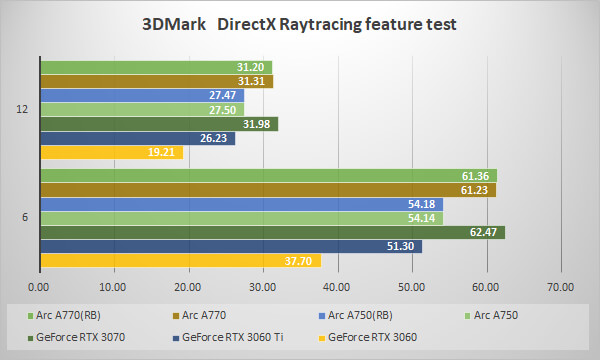Click the axis value 20.00
Image resolution: width=600 pixels, height=360 pixels.
[x=188, y=287]
